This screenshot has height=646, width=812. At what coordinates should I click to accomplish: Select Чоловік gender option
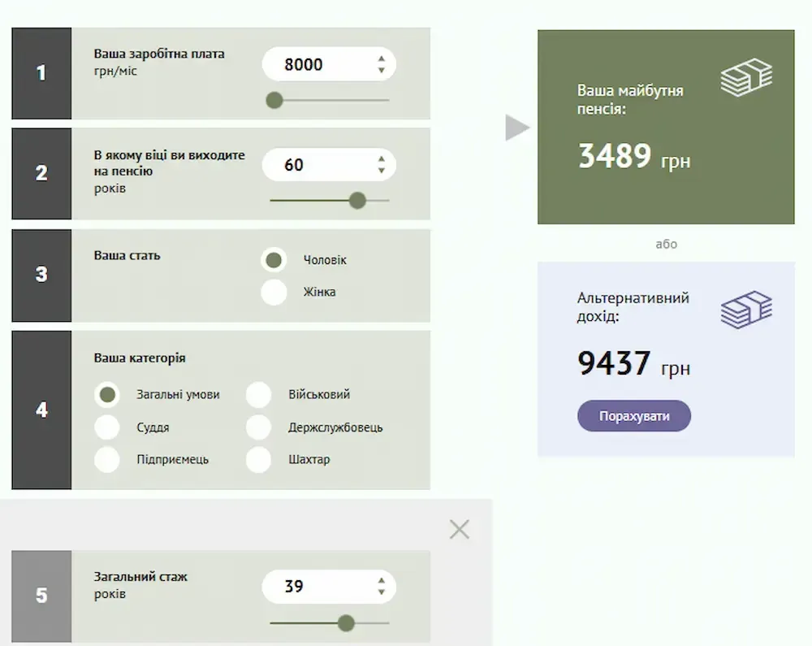pyautogui.click(x=274, y=260)
